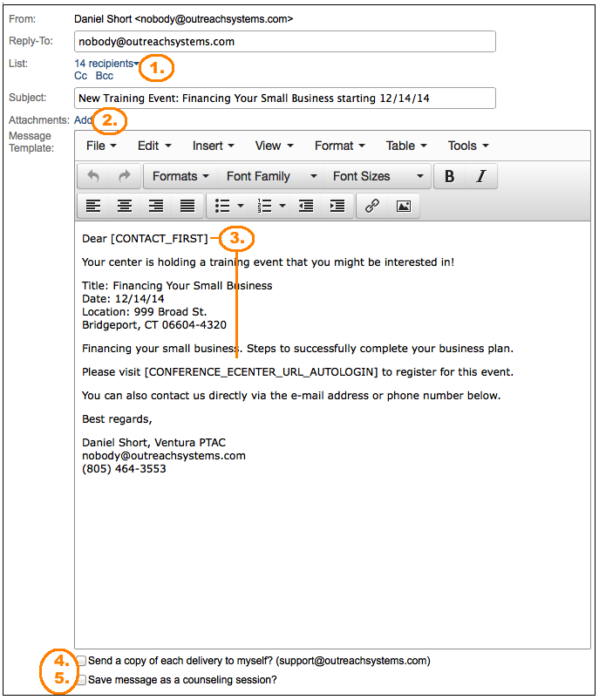The height and width of the screenshot is (700, 599).
Task: Click into the Subject field
Action: [x=284, y=99]
